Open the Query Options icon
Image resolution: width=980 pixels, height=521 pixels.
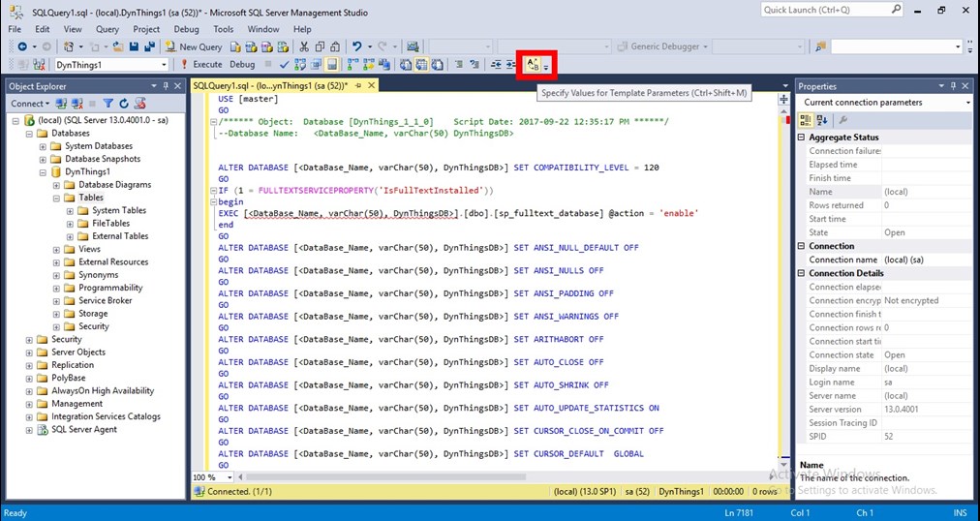[x=316, y=64]
